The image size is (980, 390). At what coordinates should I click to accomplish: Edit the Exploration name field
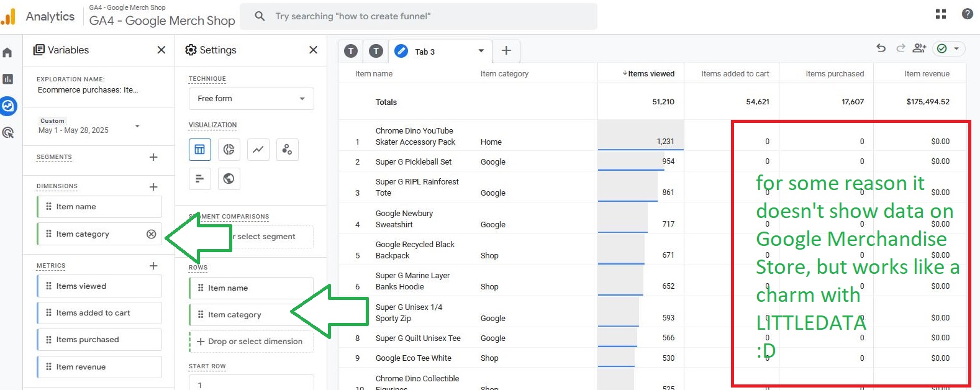pyautogui.click(x=88, y=90)
